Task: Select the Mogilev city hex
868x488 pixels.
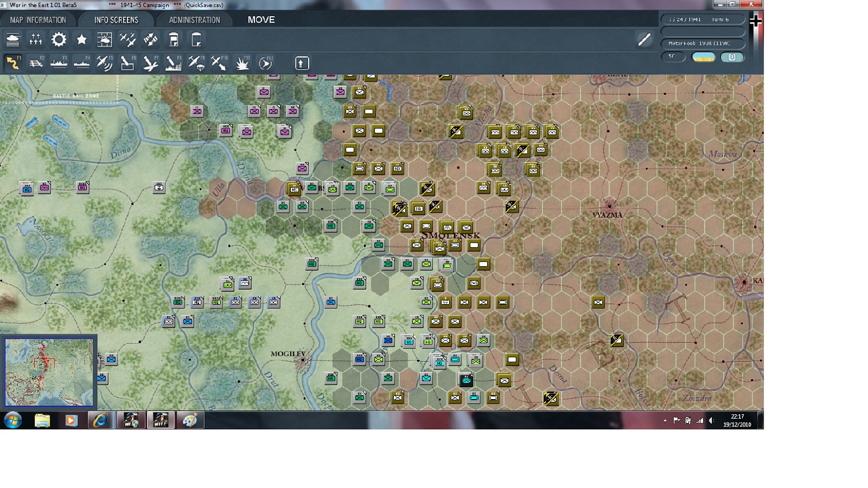Action: click(303, 360)
